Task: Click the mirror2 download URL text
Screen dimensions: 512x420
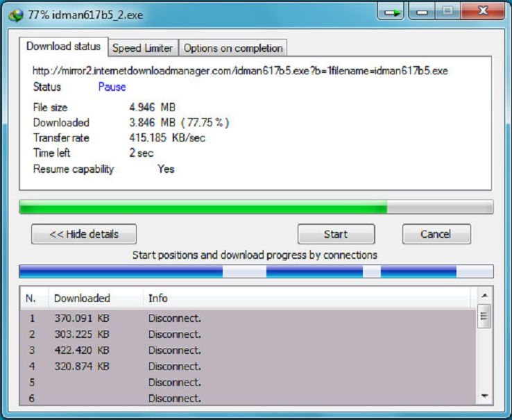Action: point(240,71)
